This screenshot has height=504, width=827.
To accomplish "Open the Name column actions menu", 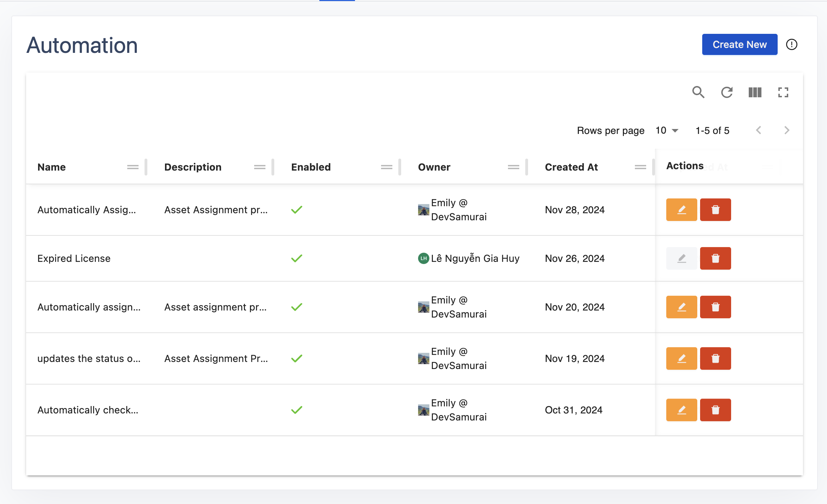I will point(133,167).
